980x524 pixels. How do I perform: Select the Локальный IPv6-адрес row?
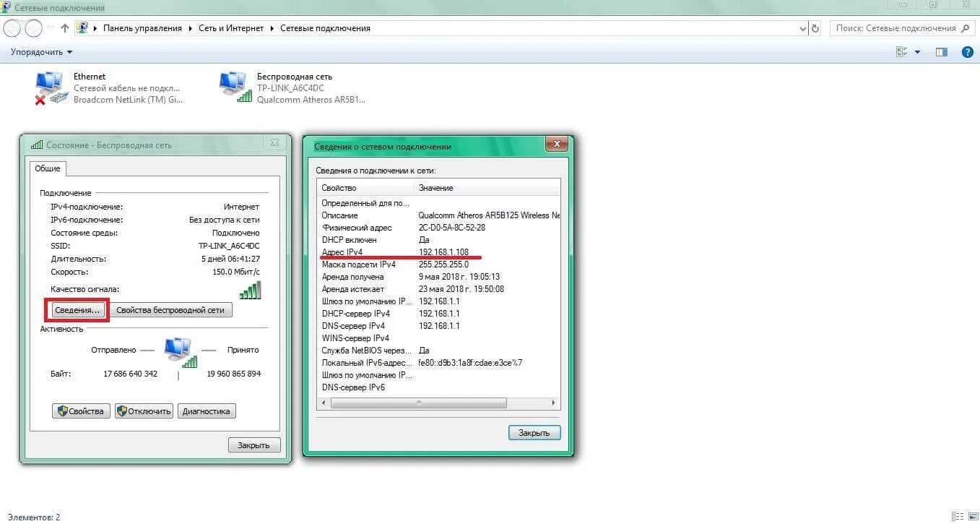439,363
